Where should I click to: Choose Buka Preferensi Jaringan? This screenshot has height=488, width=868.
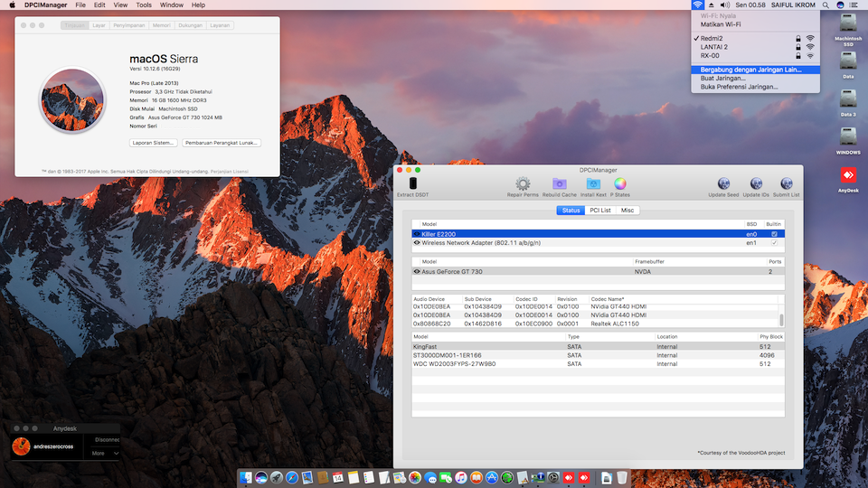click(755, 87)
